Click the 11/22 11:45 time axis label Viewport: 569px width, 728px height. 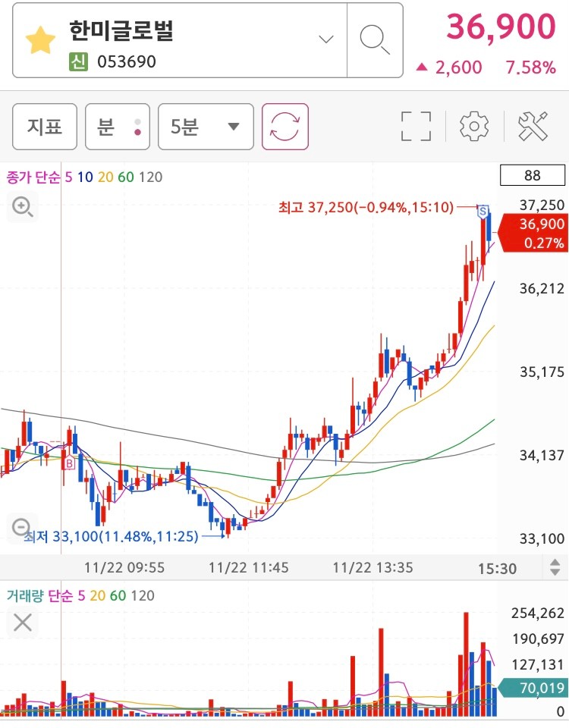(249, 568)
